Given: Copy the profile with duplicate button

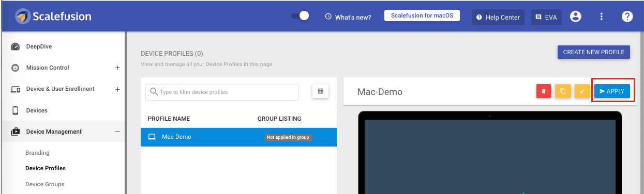Looking at the screenshot, I should tap(563, 91).
